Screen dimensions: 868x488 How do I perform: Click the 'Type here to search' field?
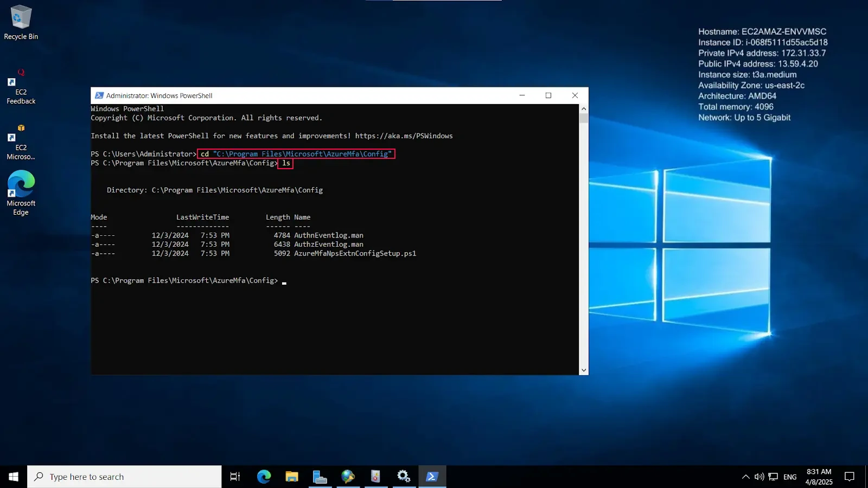[125, 476]
